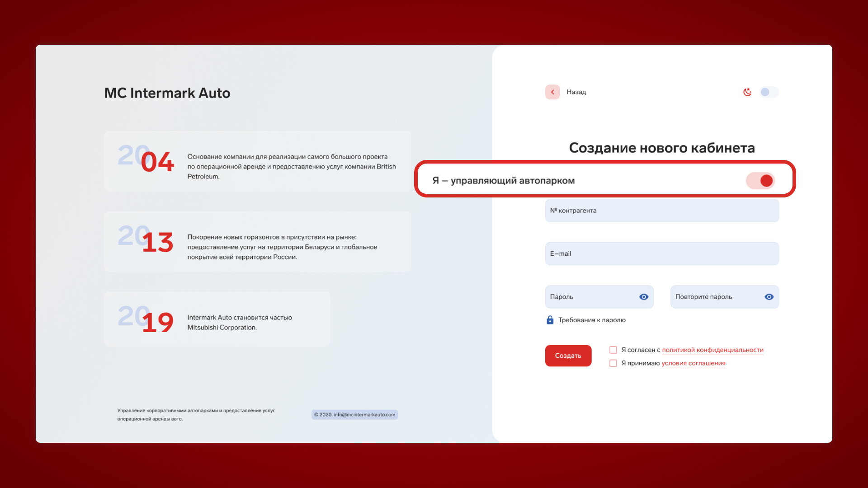
Task: Open the условия соглашения link
Action: click(x=693, y=363)
